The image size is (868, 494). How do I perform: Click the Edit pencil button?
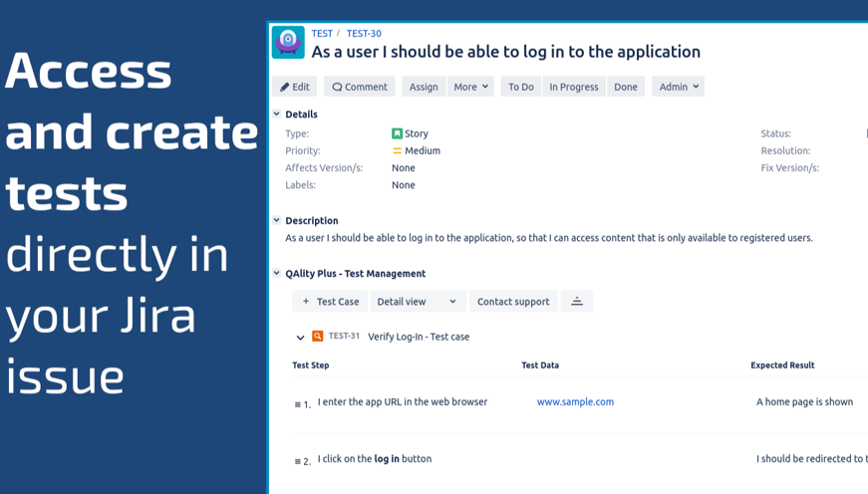[295, 87]
